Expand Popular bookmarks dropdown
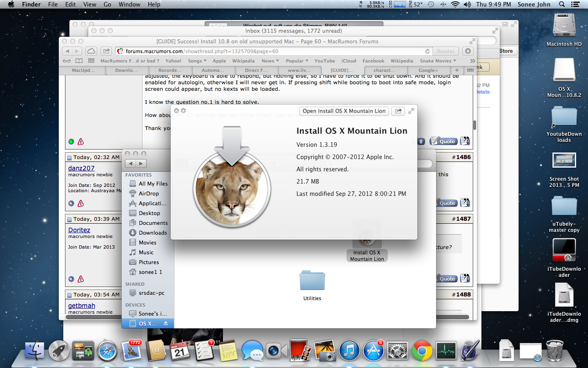 (297, 61)
